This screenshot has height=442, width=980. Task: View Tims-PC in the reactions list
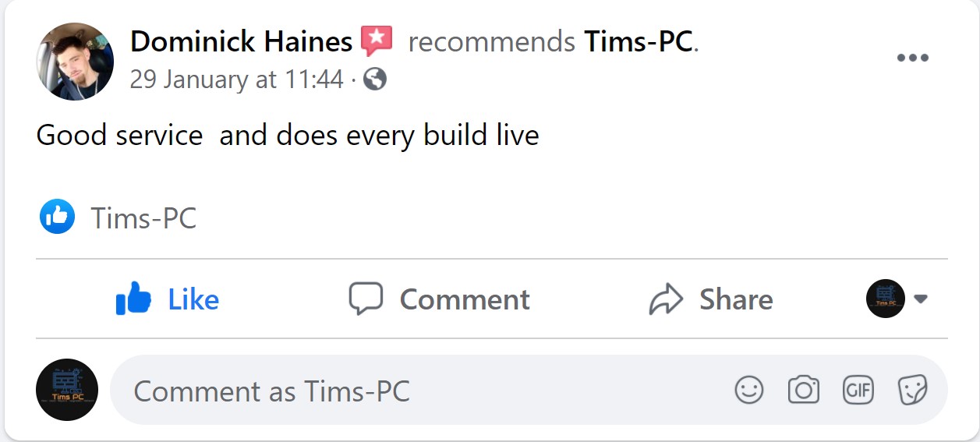(143, 218)
